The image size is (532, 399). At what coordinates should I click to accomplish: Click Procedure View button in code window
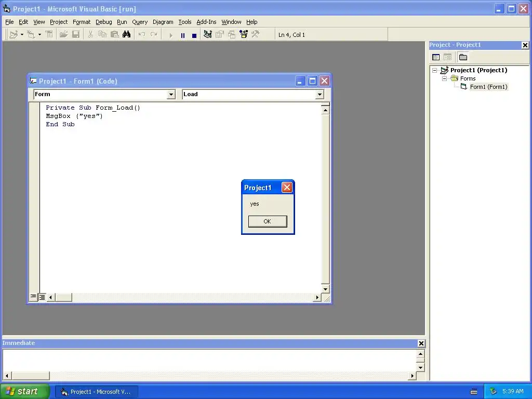(33, 297)
